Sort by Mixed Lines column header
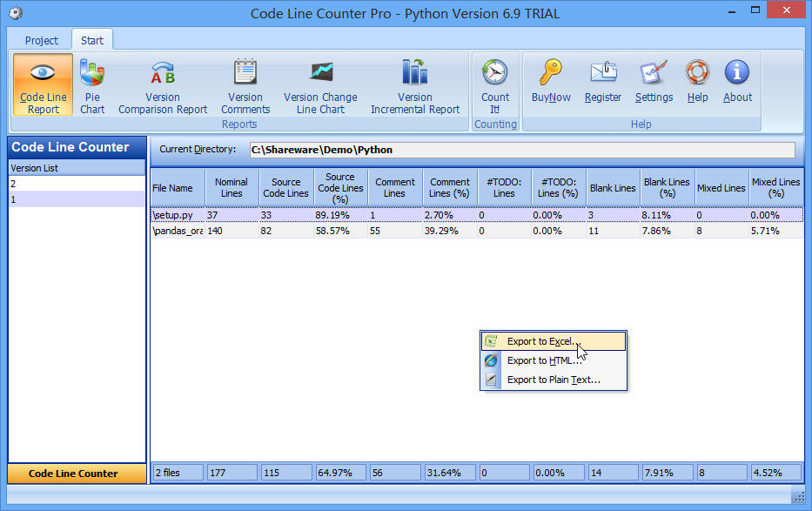The width and height of the screenshot is (812, 511). point(721,187)
